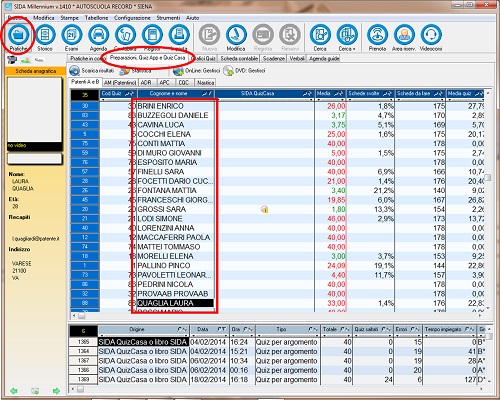Click DVD: Gestisci button

[245, 71]
